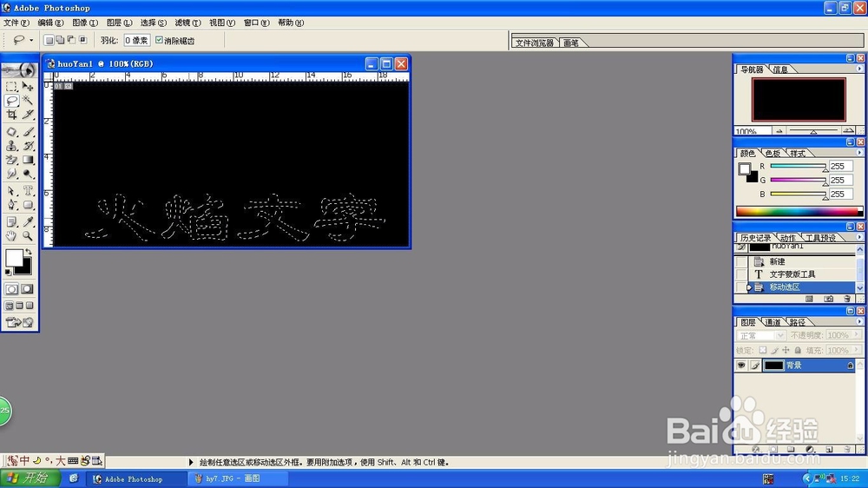Select 新建 history state
Image resolution: width=868 pixels, height=488 pixels.
[x=777, y=261]
